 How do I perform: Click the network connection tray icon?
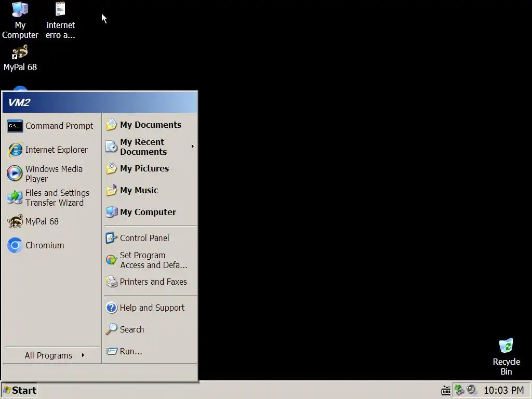pos(459,390)
